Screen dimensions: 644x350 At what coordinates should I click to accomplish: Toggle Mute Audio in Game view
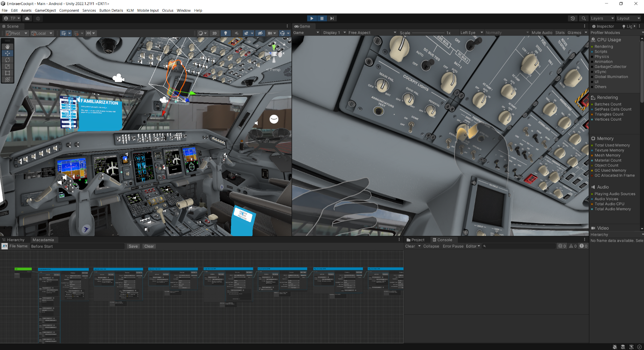pyautogui.click(x=542, y=33)
